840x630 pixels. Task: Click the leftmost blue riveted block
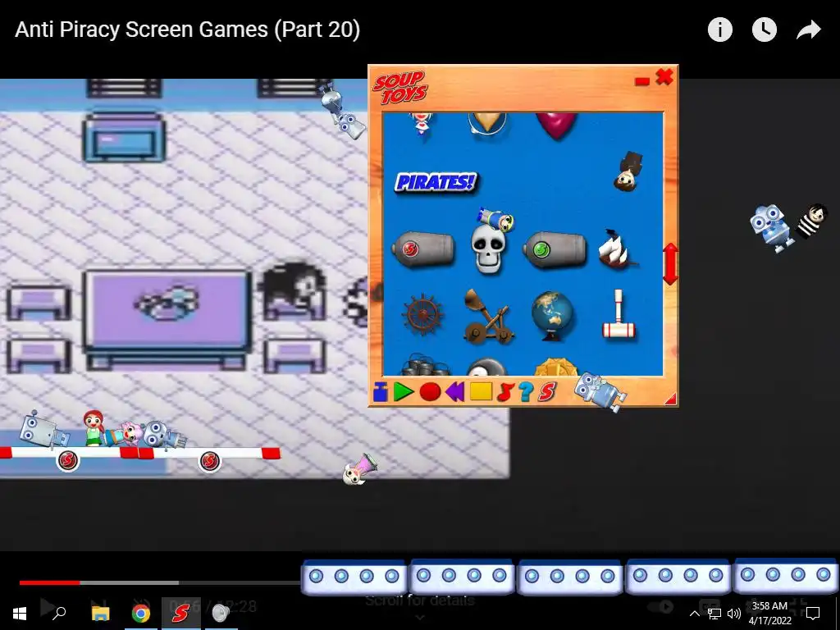coord(354,577)
